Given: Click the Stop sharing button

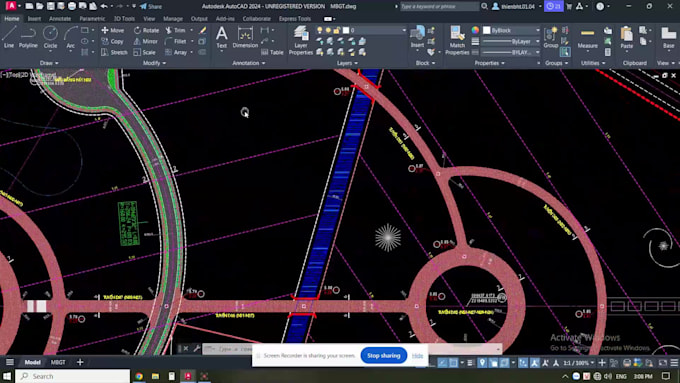Looking at the screenshot, I should point(384,356).
